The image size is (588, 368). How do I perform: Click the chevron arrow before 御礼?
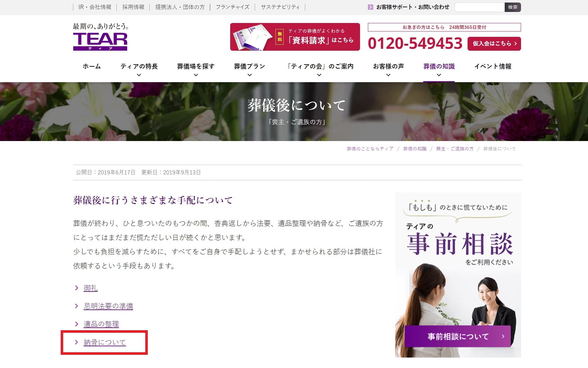76,288
